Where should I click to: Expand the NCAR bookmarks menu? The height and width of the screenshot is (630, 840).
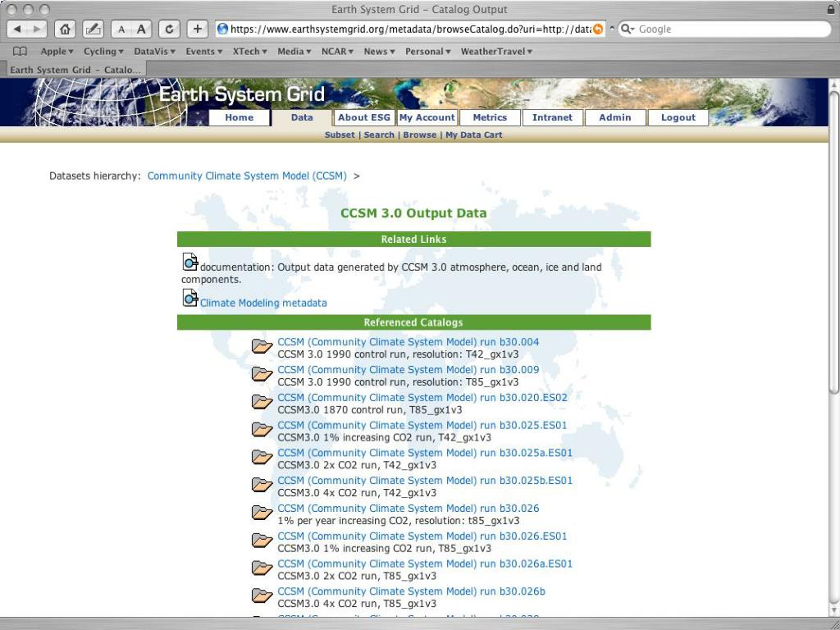337,52
